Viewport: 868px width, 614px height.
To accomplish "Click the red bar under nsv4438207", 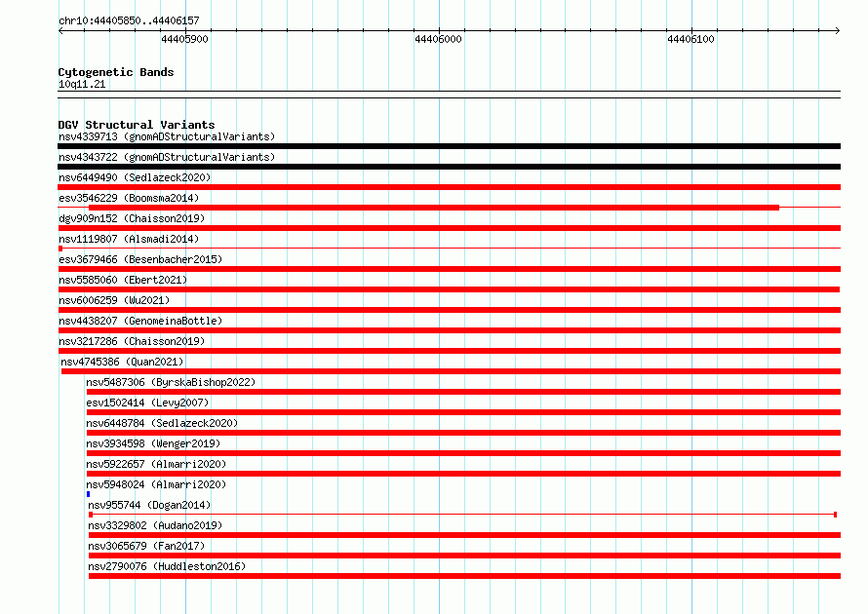I will pyautogui.click(x=449, y=330).
